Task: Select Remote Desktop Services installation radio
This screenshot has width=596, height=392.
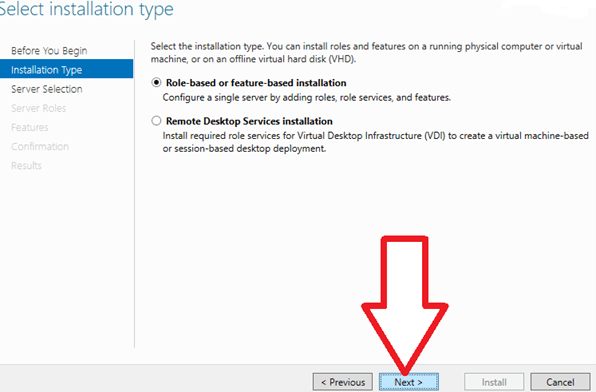Action: click(x=156, y=121)
